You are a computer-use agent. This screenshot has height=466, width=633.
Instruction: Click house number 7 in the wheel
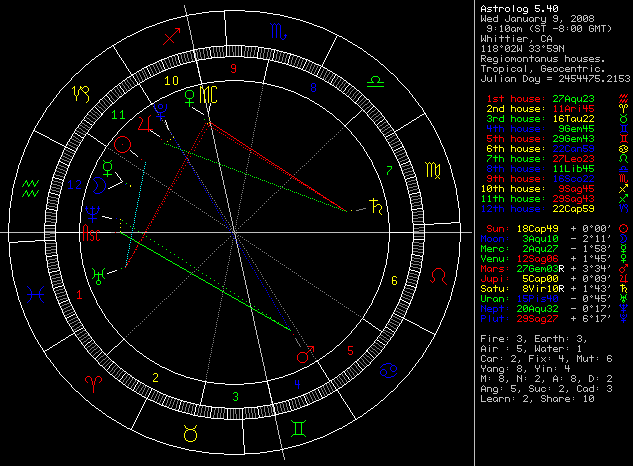pyautogui.click(x=389, y=169)
